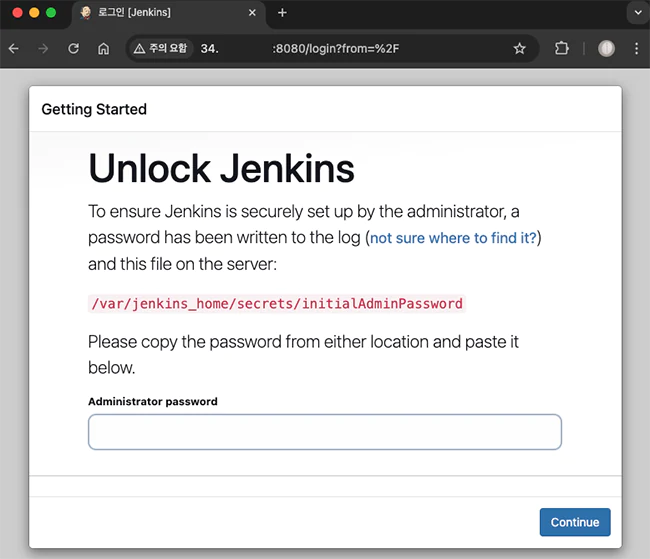Open 'not sure where to find it?' link
This screenshot has width=650, height=559.
click(x=453, y=238)
